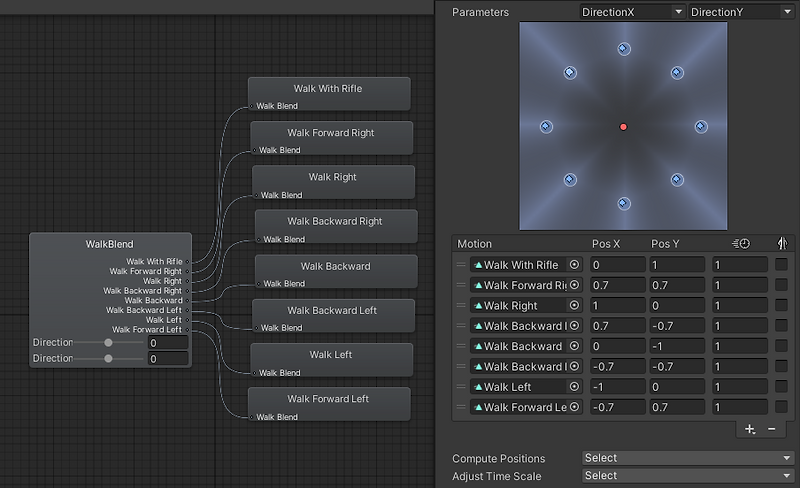Grab the reorder handle of Walk With Rifle row
The height and width of the screenshot is (488, 800).
tap(461, 265)
